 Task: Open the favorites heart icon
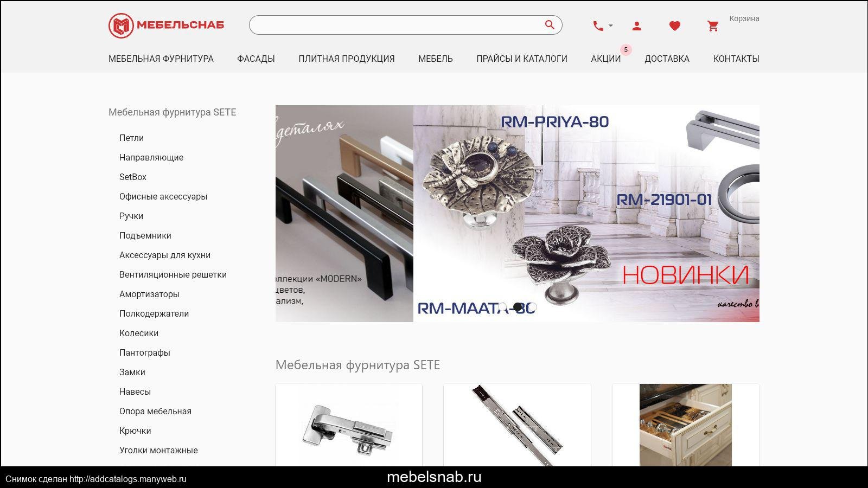click(x=675, y=25)
